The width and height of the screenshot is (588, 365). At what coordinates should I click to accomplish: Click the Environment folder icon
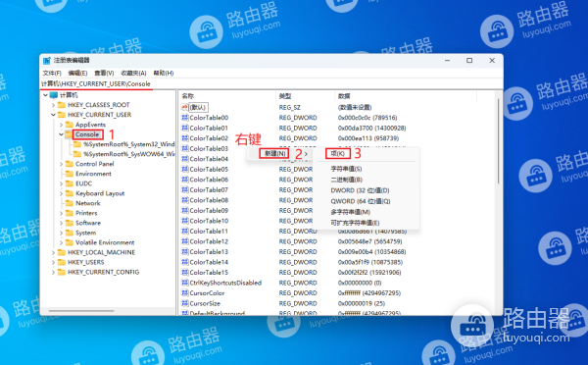pos(70,174)
